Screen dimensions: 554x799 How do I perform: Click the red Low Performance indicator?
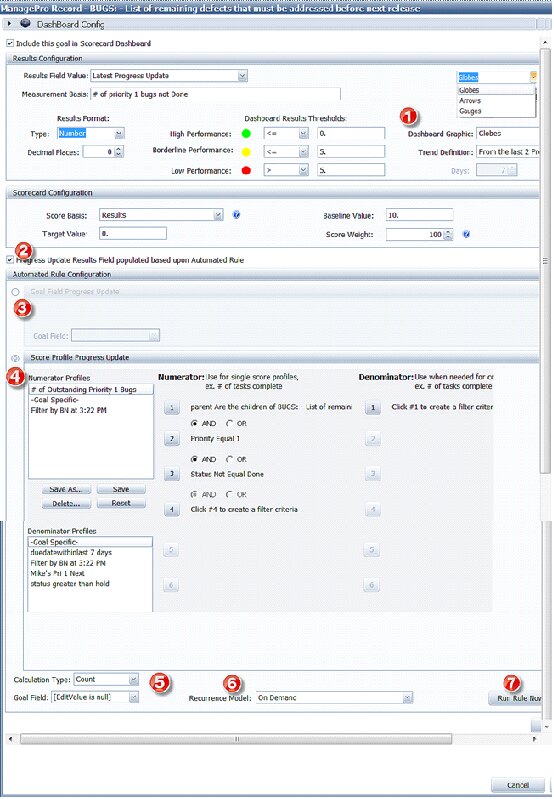pyautogui.click(x=246, y=170)
